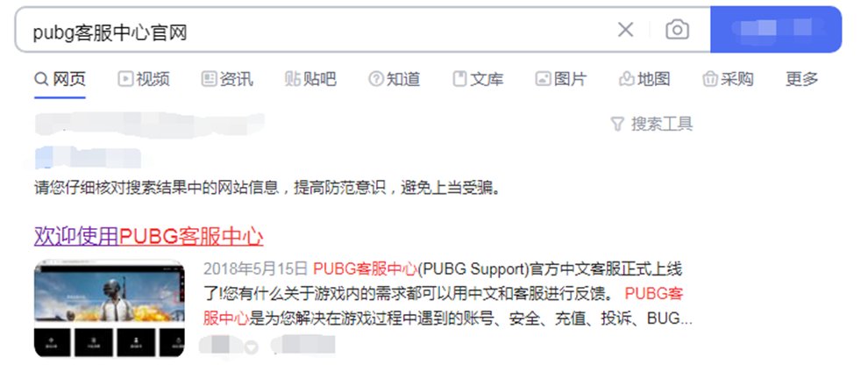Viewport: 868px width, 365px height.
Task: Clear the search box with X icon
Action: [625, 29]
